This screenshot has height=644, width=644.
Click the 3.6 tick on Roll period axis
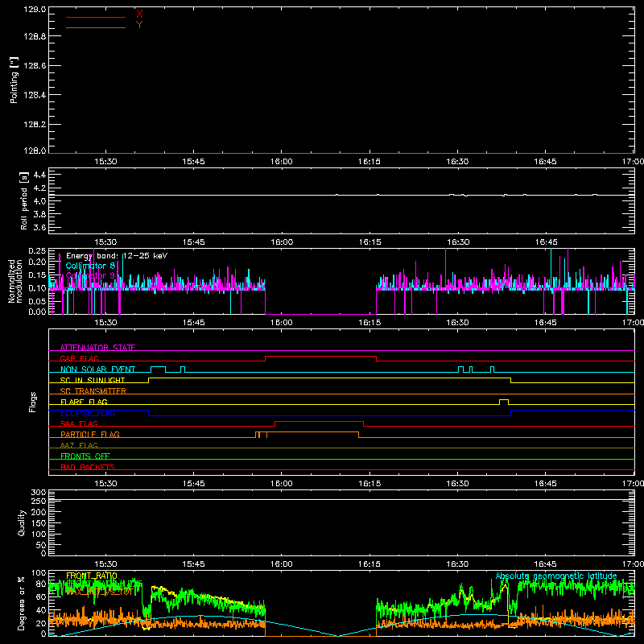39,228
